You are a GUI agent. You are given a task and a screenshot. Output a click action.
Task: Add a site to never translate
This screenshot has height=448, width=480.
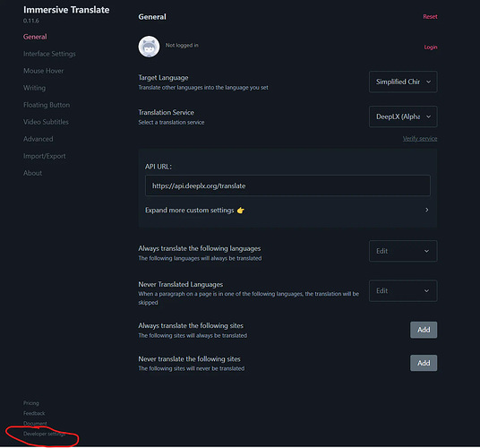(x=424, y=363)
